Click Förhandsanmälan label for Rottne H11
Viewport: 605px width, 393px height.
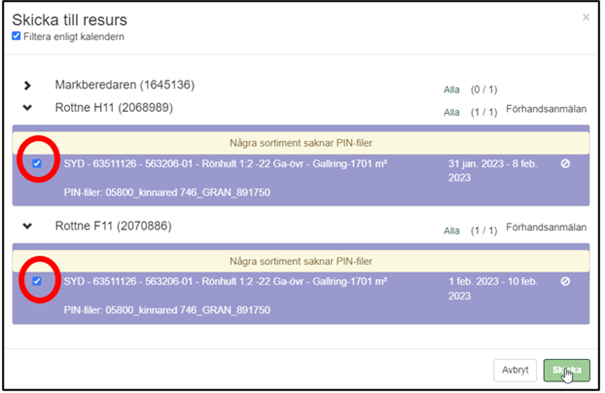click(x=546, y=109)
